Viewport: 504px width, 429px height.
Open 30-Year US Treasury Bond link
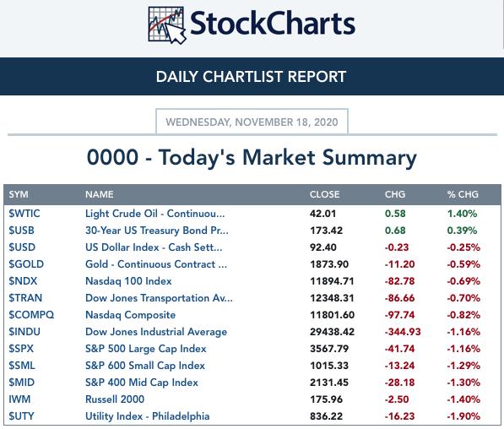click(157, 231)
